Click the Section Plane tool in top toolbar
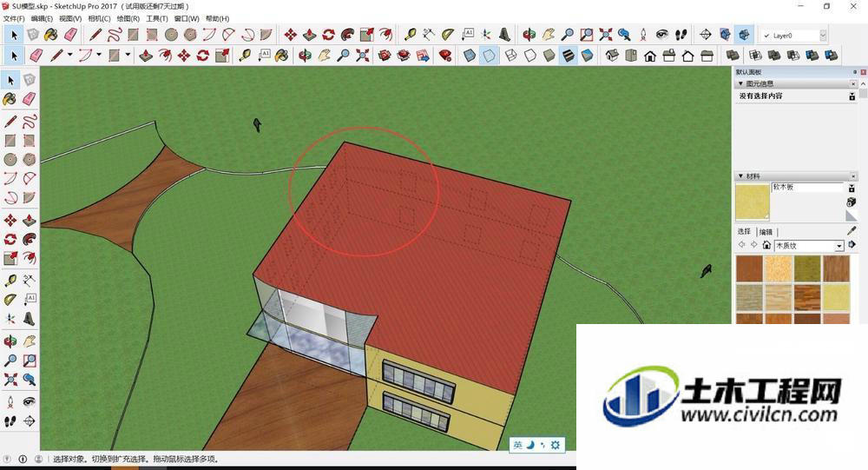This screenshot has height=470, width=868. pyautogui.click(x=705, y=35)
